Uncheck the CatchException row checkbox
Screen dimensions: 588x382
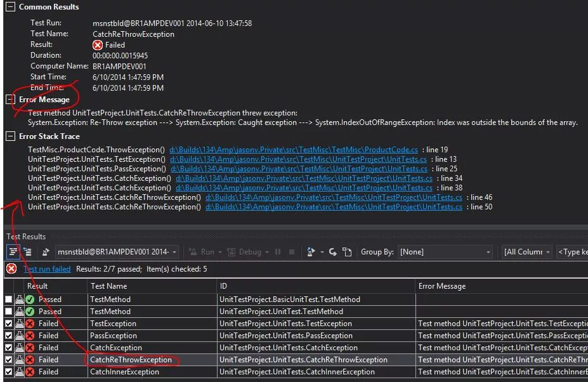[9, 348]
